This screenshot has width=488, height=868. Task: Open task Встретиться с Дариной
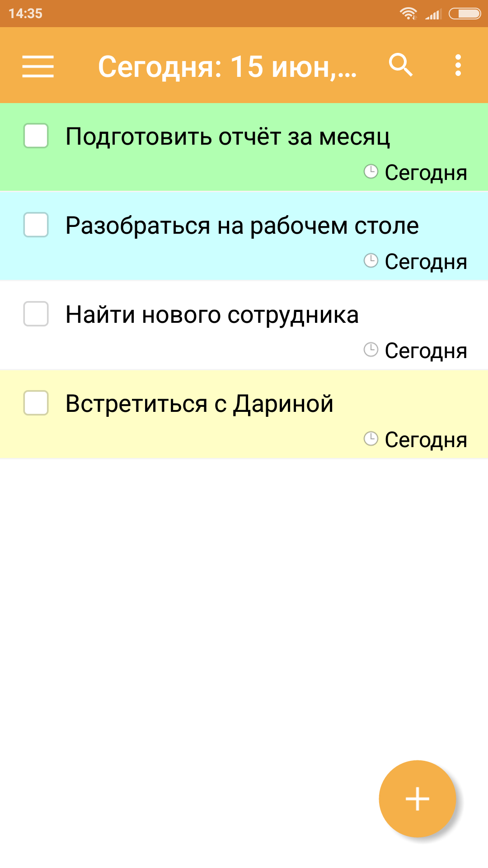coord(199,404)
